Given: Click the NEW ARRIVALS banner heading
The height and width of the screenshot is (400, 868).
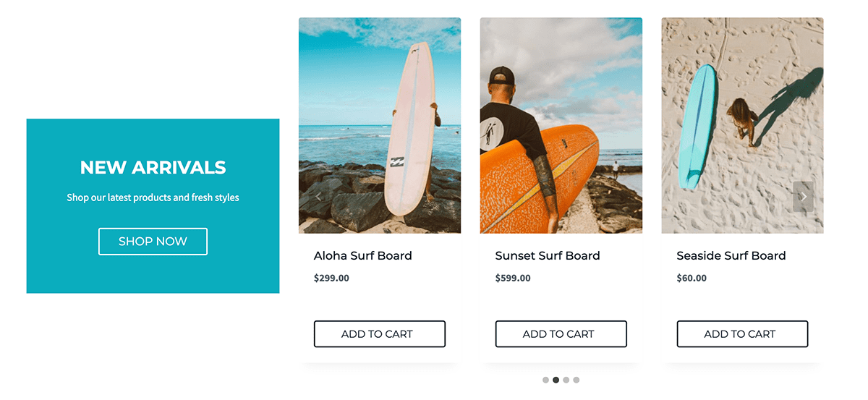Looking at the screenshot, I should point(153,168).
